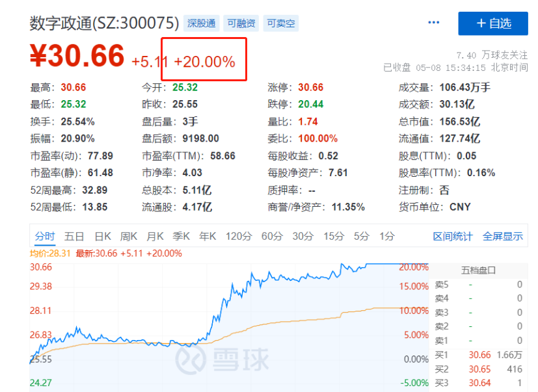Click the 买3 price 30.64 row

click(x=478, y=383)
